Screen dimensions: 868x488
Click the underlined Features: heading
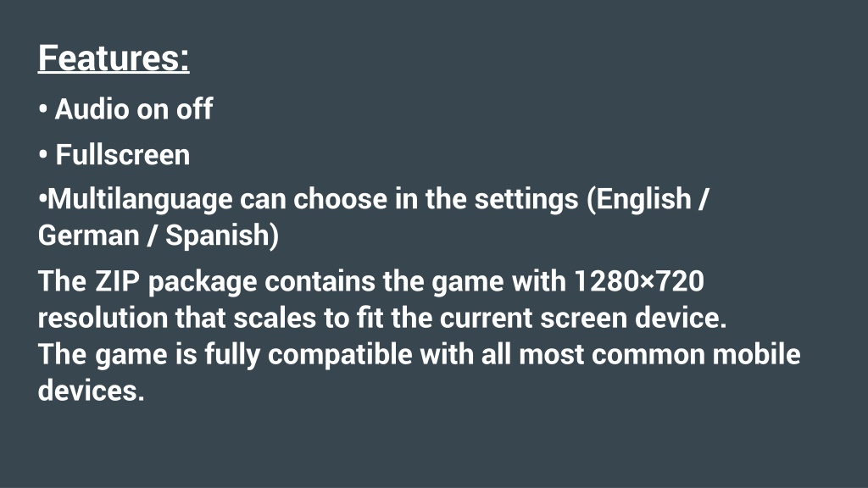114,58
